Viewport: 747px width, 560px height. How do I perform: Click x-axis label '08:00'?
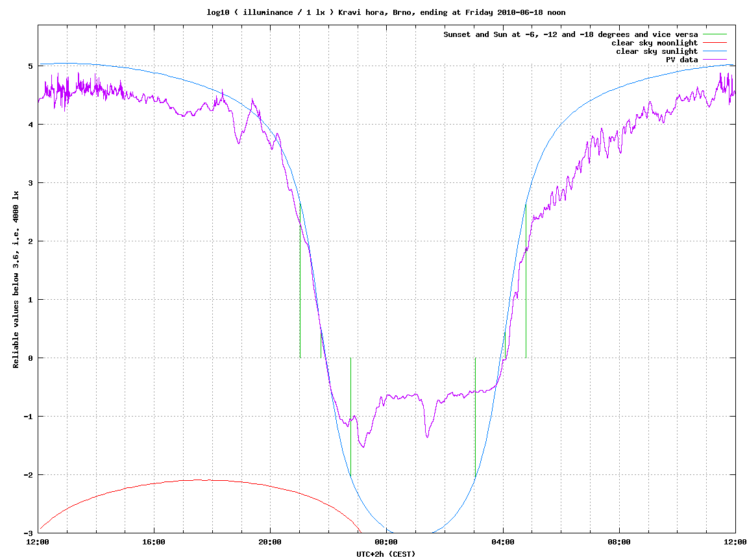point(619,542)
